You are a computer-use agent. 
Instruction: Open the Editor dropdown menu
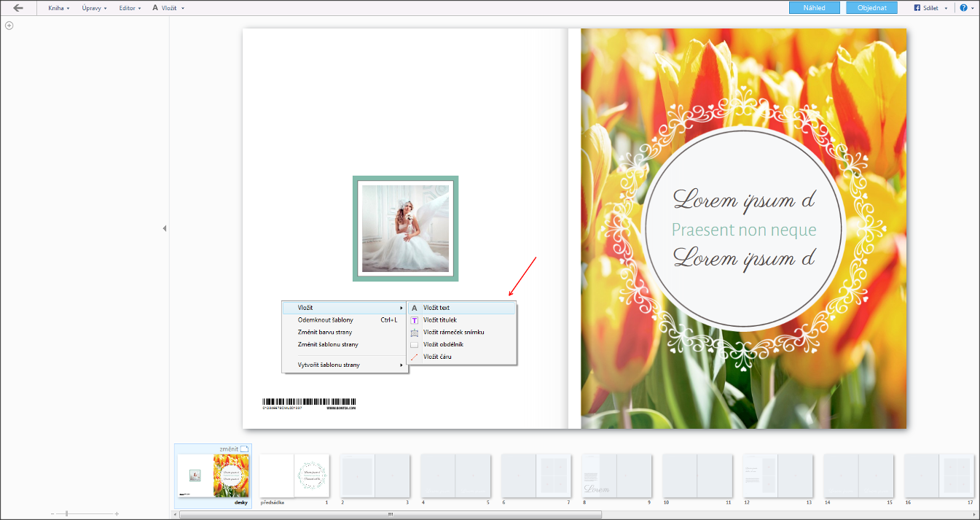point(130,8)
